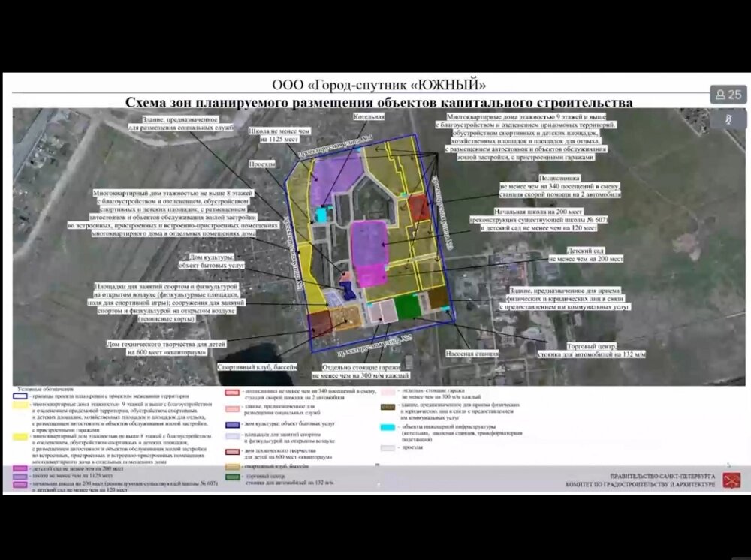Click the subtitle starting with Схема зон планируемого размещения
This screenshot has height=560, width=751.
[x=379, y=102]
